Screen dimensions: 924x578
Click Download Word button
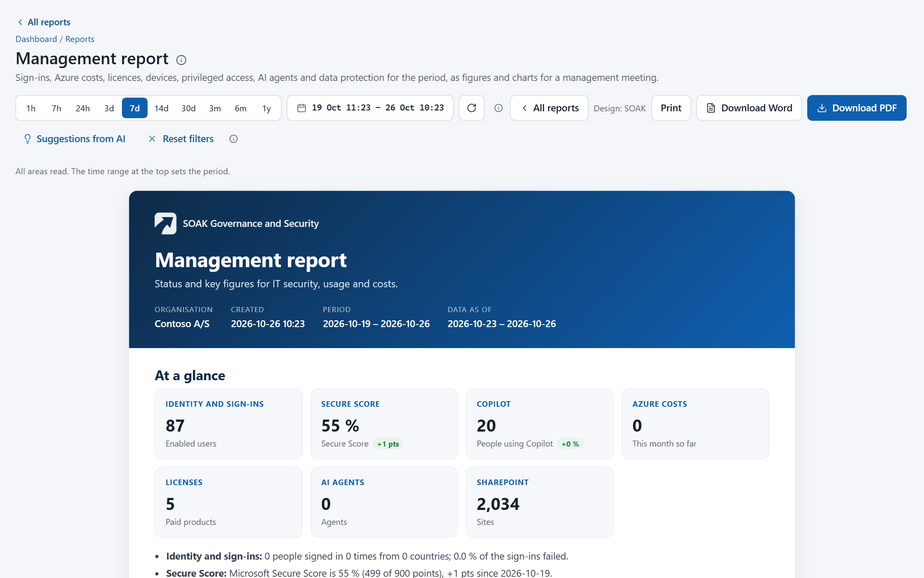click(749, 108)
